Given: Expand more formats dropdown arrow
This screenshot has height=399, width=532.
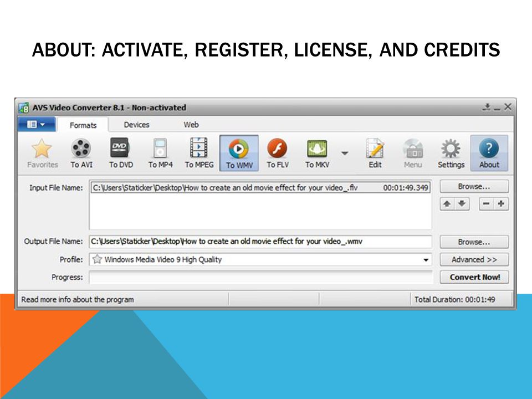Looking at the screenshot, I should coord(345,154).
